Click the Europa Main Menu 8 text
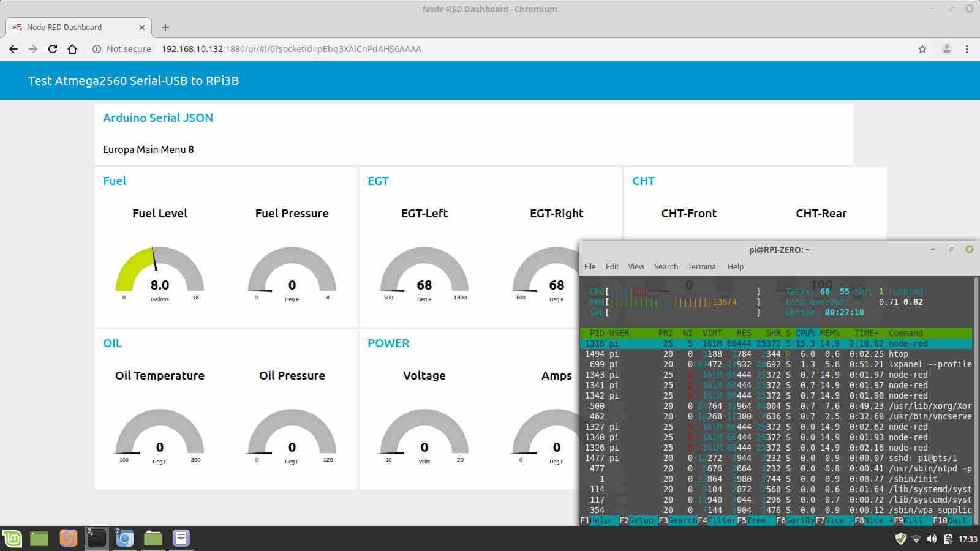This screenshot has width=980, height=551. [x=148, y=149]
